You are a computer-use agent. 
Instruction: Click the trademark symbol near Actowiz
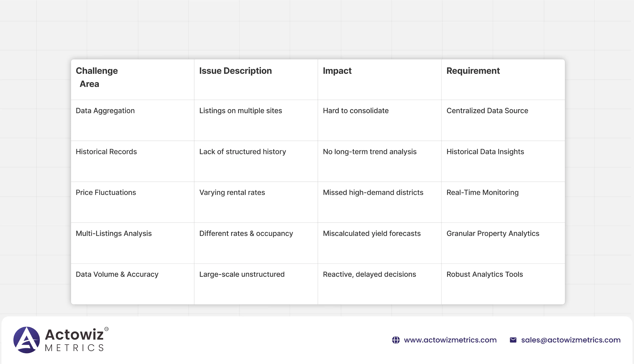click(106, 329)
